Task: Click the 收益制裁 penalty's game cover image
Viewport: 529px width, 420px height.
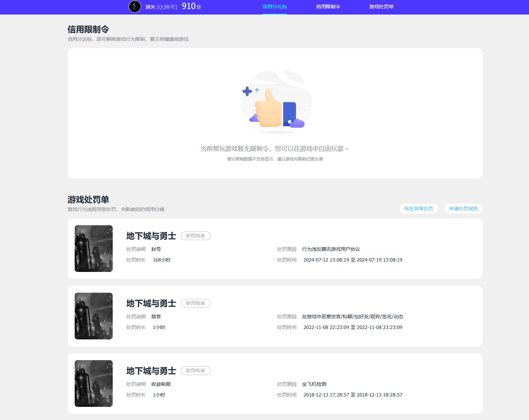Action: [93, 383]
